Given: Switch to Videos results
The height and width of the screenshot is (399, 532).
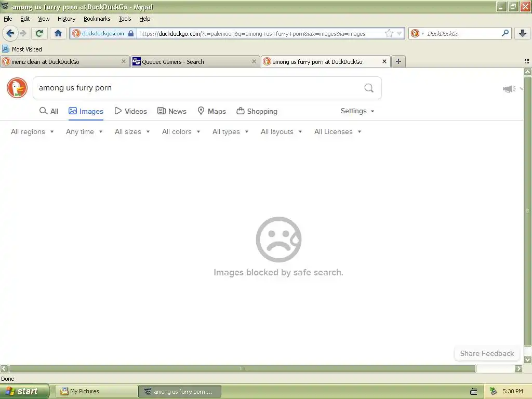Looking at the screenshot, I should point(130,111).
